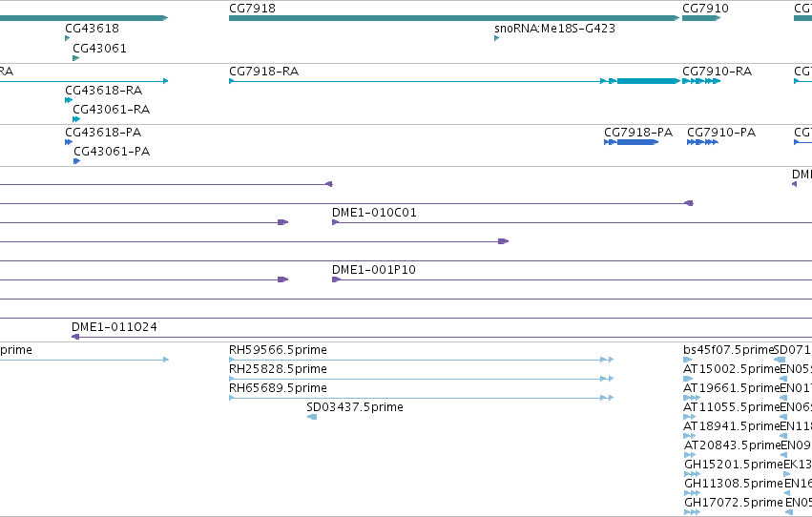Click the CG7910-PA coding feature label
Image resolution: width=812 pixels, height=517 pixels.
pos(721,133)
